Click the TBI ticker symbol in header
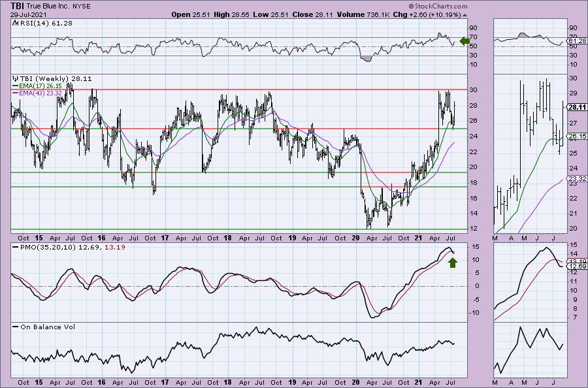The image size is (588, 388). point(18,6)
